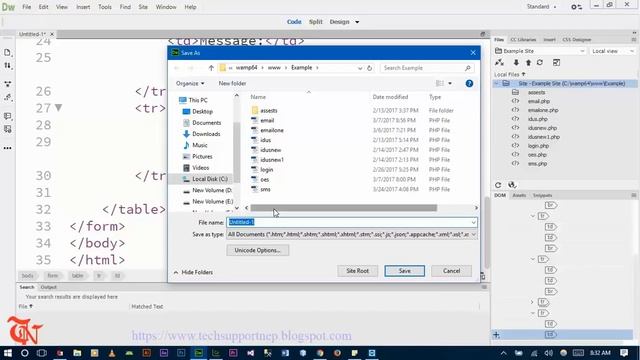Click the Save button
This screenshot has width=640, height=360.
pyautogui.click(x=404, y=271)
